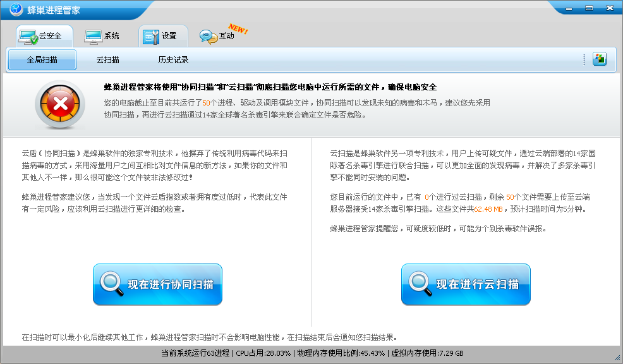Click the bold headline starting 蜂巢进程管家将使用
623x364 pixels.
pyautogui.click(x=270, y=87)
